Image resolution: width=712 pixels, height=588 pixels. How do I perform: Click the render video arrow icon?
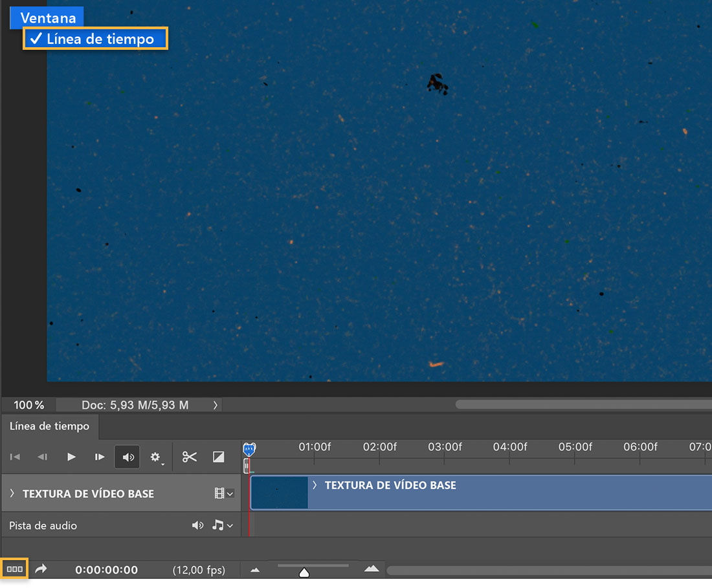coord(41,569)
